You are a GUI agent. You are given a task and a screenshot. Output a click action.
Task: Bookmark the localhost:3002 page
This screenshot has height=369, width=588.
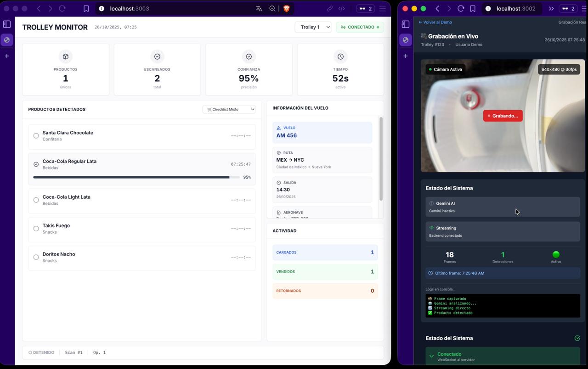coord(473,8)
